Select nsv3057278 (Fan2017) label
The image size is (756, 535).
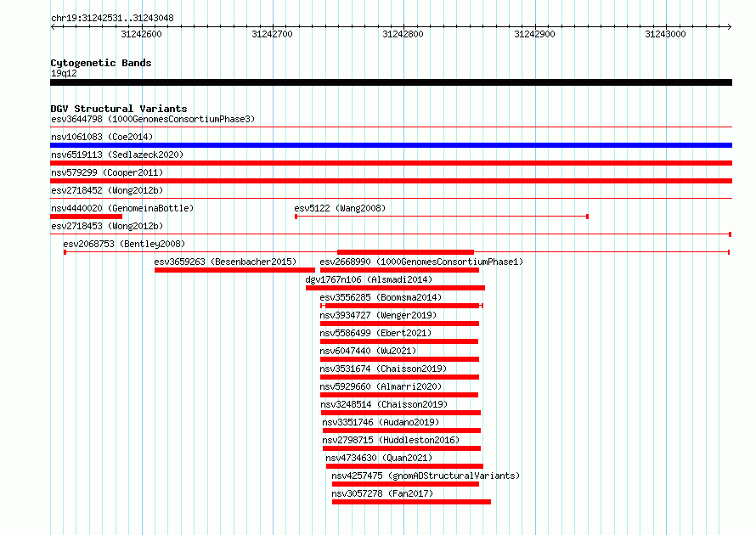point(382,493)
